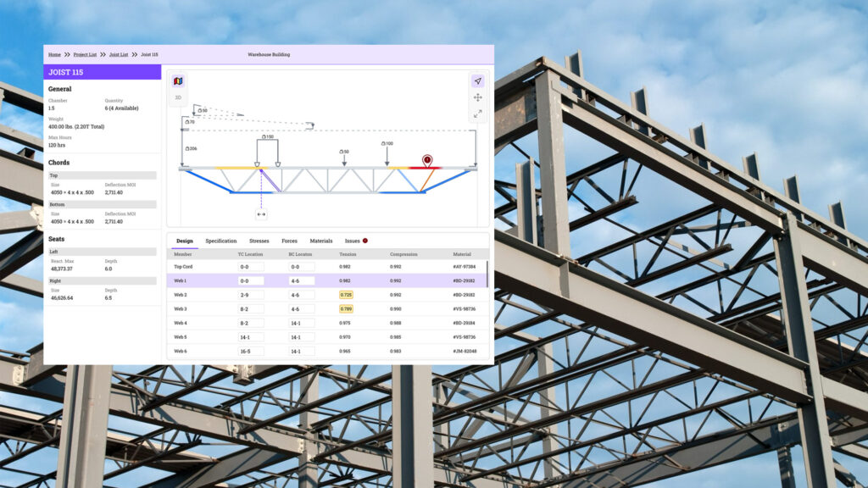This screenshot has width=868, height=488.
Task: Click the horizontal resize arrows handle below the truss
Action: [260, 214]
